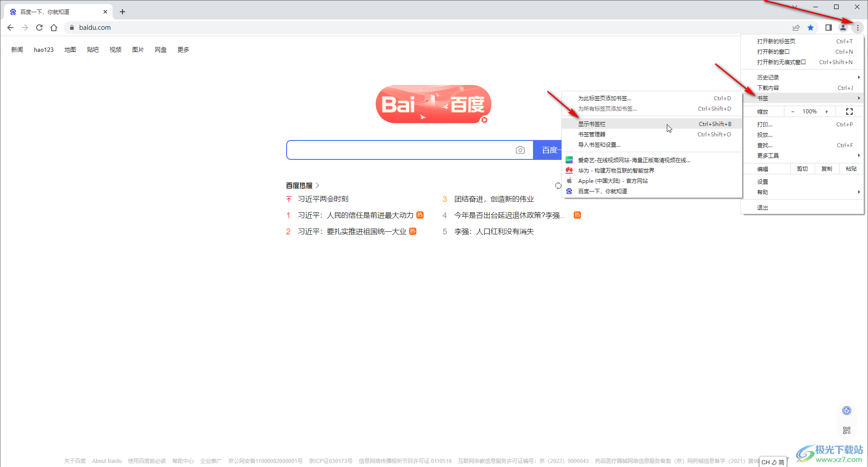Toggle 显示书签栏 in bookmarks submenu
This screenshot has width=868, height=467.
pos(652,124)
